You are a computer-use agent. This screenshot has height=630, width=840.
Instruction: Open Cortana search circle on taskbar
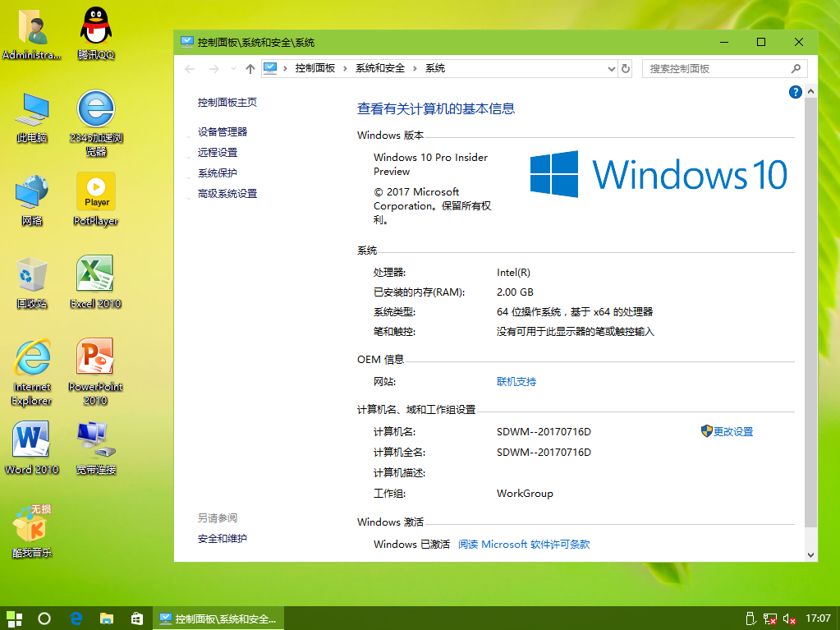pos(44,619)
